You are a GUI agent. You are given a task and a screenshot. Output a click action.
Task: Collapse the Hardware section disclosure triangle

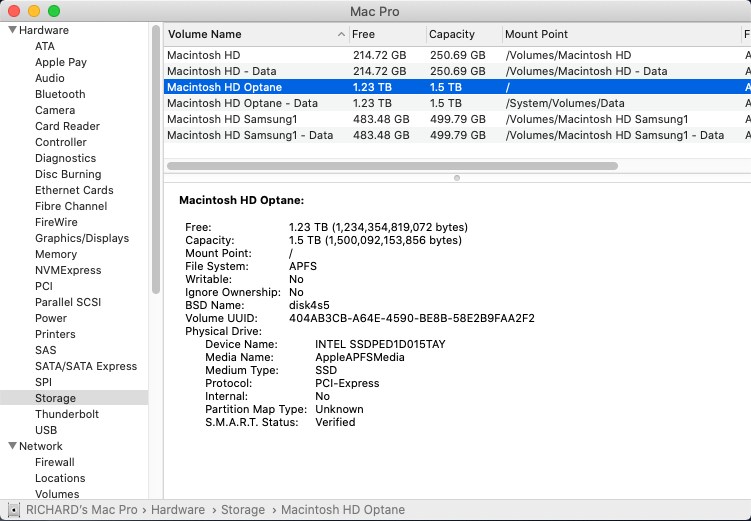[12, 30]
